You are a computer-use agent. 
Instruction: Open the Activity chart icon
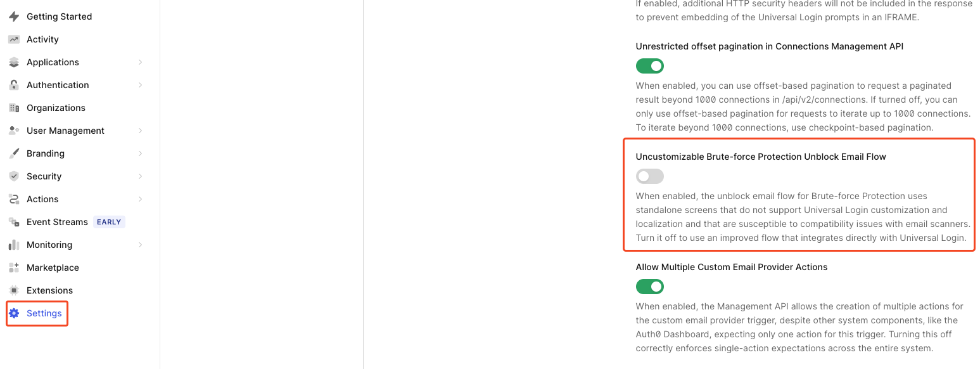click(x=13, y=39)
